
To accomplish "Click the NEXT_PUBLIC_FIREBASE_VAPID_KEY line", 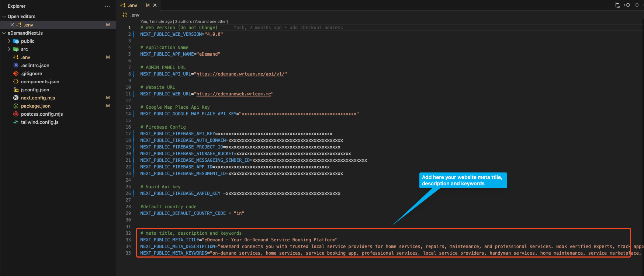I will 240,193.
